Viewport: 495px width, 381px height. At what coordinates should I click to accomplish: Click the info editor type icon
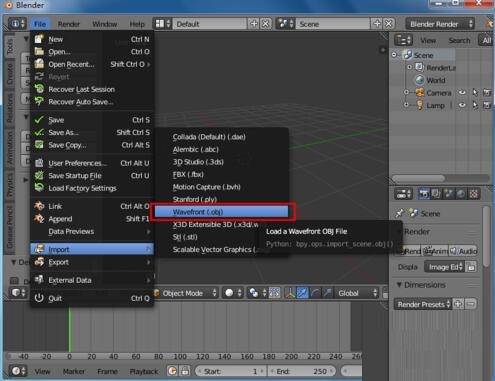click(x=17, y=24)
